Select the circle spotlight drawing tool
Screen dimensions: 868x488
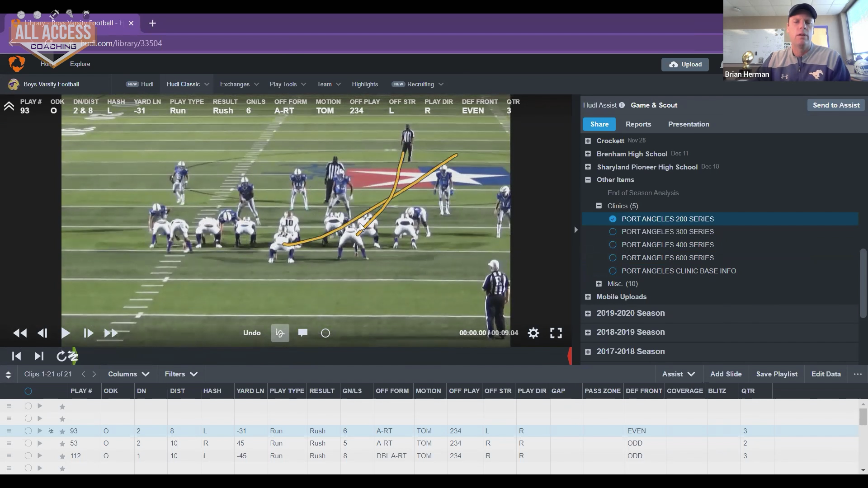point(325,333)
